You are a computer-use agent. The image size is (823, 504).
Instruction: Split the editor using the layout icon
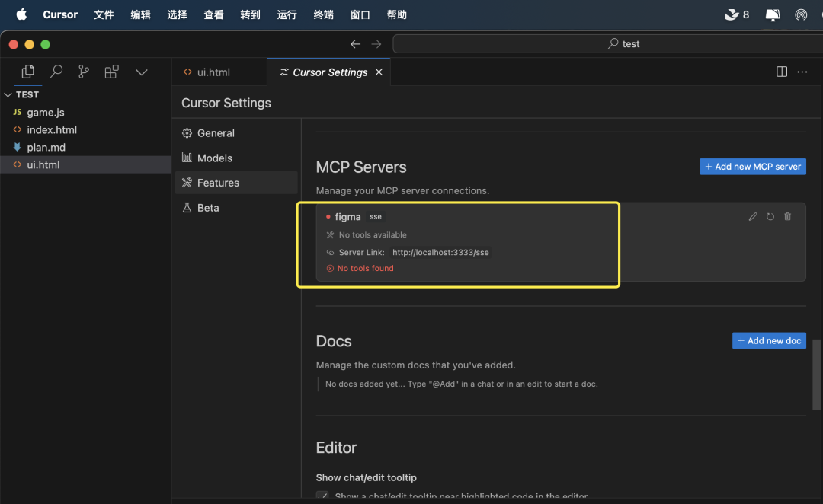(x=781, y=71)
